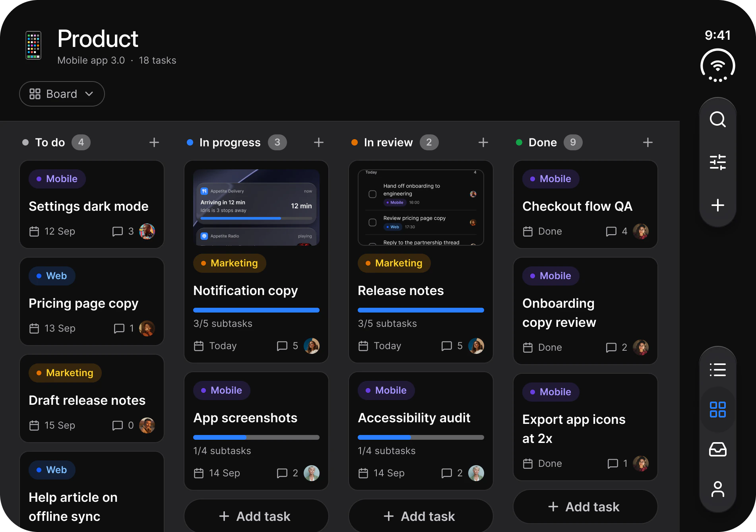
Task: Open comments on Settings dark mode card
Action: click(x=123, y=231)
